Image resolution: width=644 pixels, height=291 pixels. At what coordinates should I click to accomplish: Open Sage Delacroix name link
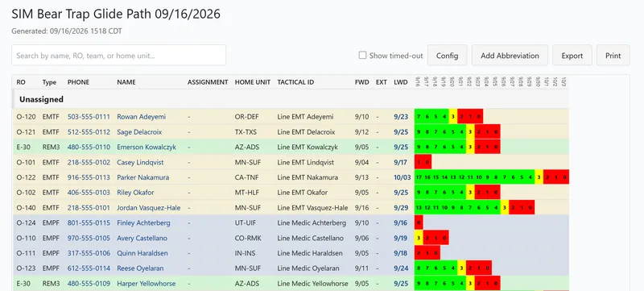(139, 132)
